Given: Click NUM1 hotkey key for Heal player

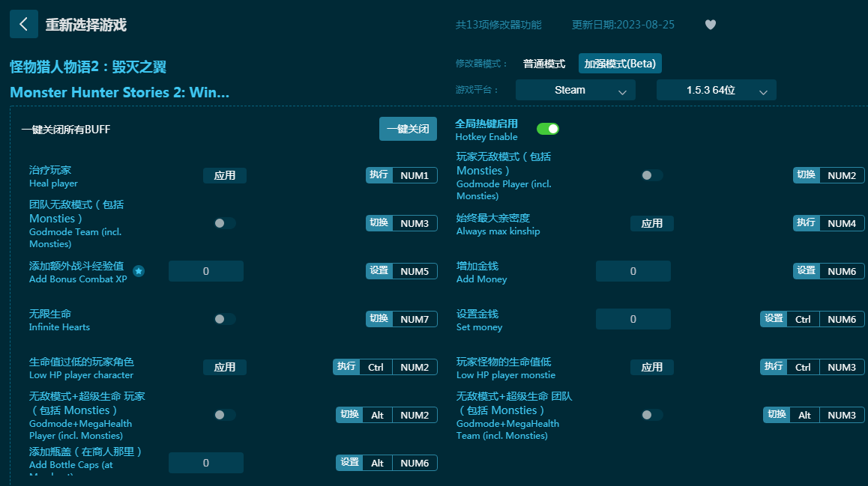Looking at the screenshot, I should point(415,175).
